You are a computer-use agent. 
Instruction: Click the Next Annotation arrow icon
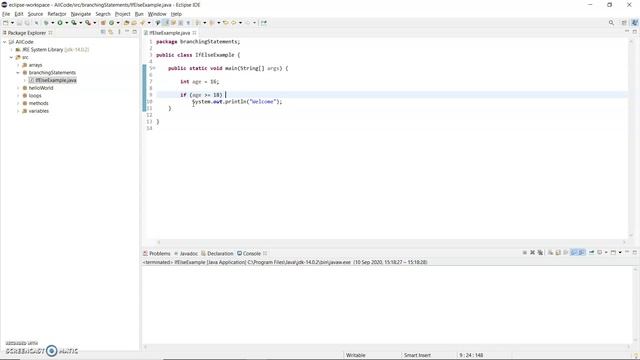pos(198,23)
